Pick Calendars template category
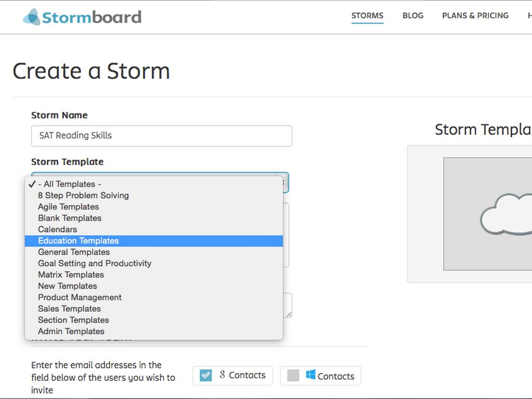 (x=57, y=229)
